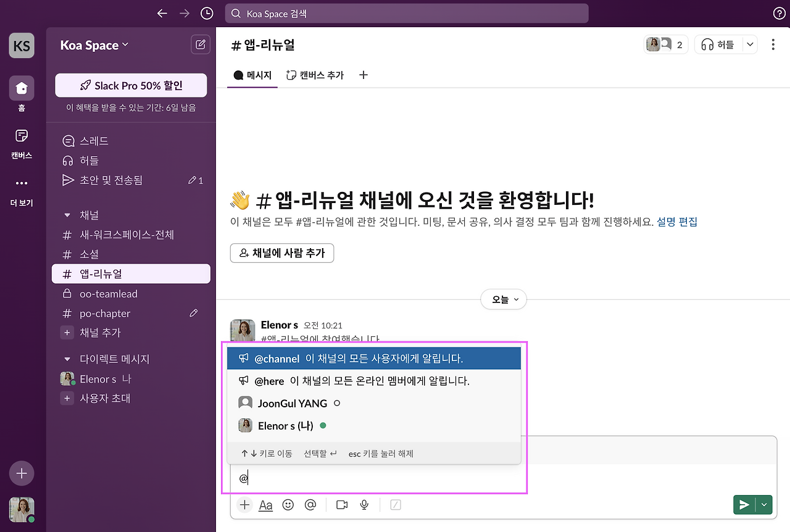This screenshot has width=790, height=532.
Task: Record a video clip from the message bar
Action: click(341, 504)
